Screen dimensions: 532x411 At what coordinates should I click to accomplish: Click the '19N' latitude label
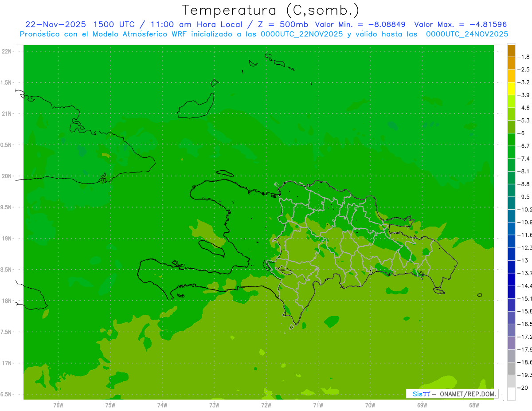coord(7,239)
